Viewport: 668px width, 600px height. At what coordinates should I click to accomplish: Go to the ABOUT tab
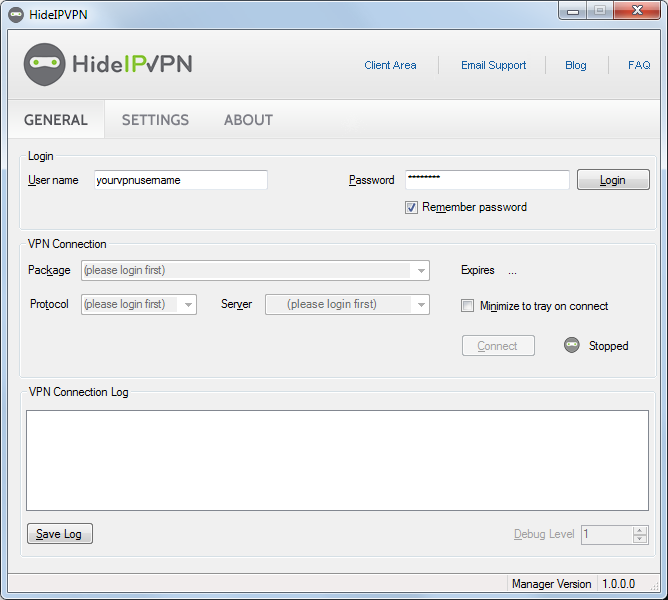click(x=248, y=120)
